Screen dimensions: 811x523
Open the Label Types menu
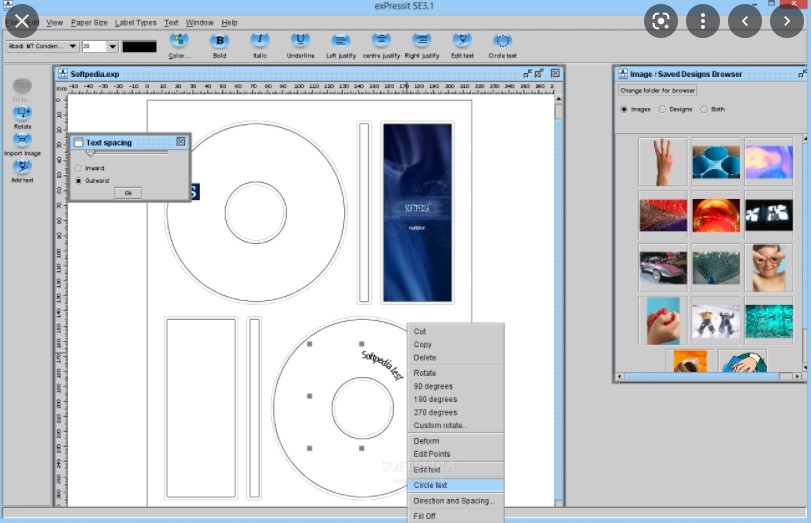click(136, 23)
